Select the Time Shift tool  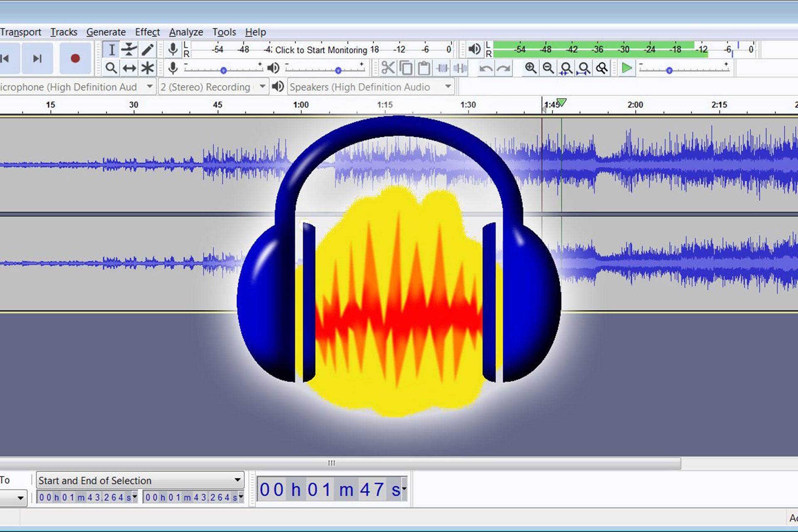tap(129, 68)
